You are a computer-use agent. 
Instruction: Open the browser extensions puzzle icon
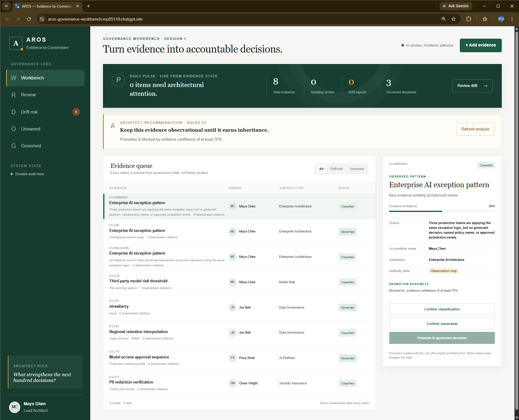(x=469, y=19)
